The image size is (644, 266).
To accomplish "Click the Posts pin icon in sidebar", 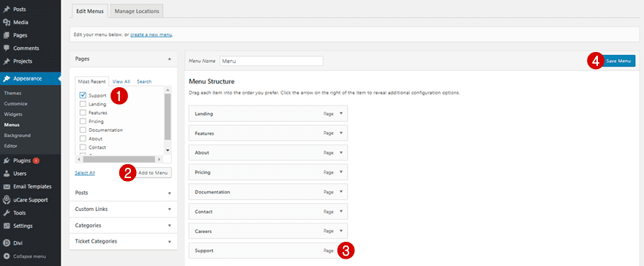I will tap(7, 9).
